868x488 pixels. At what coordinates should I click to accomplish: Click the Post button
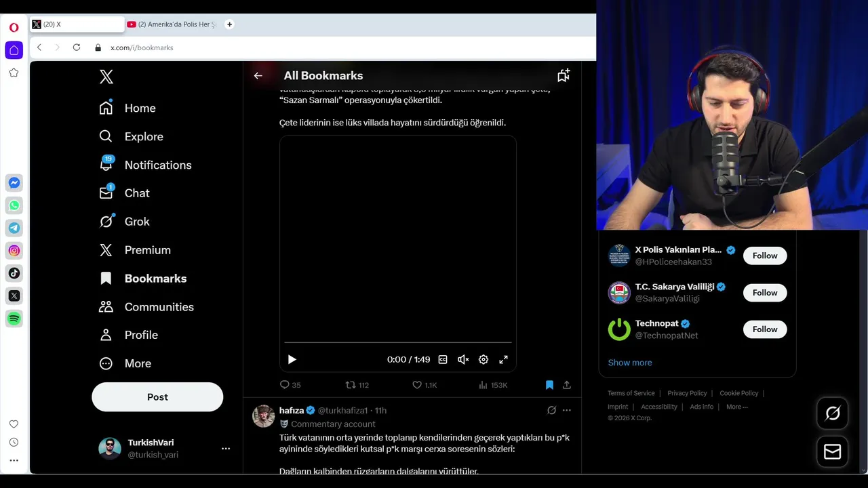pyautogui.click(x=157, y=397)
